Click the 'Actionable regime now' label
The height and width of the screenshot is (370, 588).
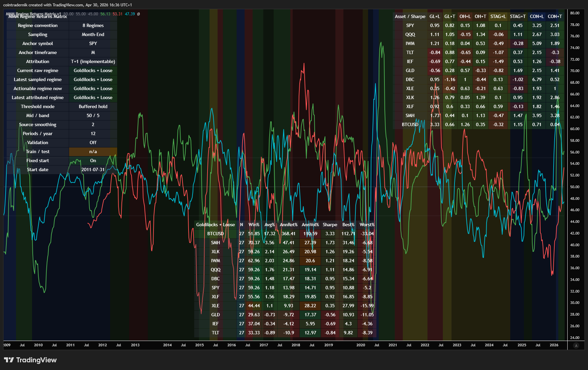pos(38,89)
